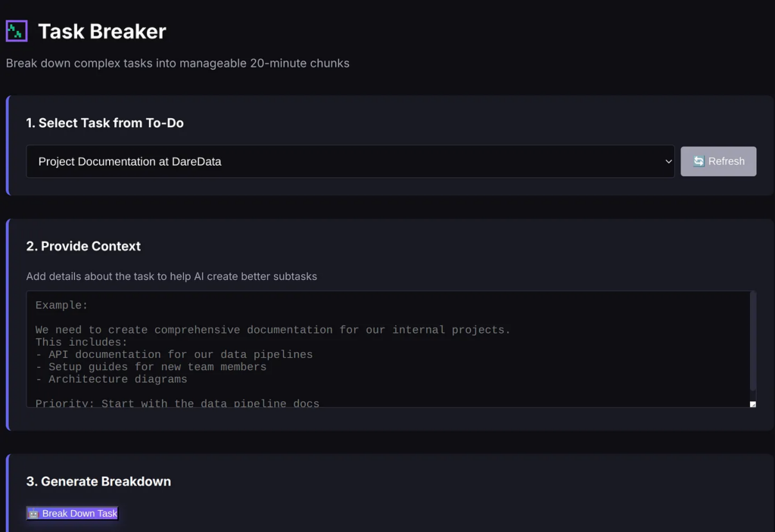The height and width of the screenshot is (532, 775).
Task: Select the pixelated green app icon in header
Action: 16,30
